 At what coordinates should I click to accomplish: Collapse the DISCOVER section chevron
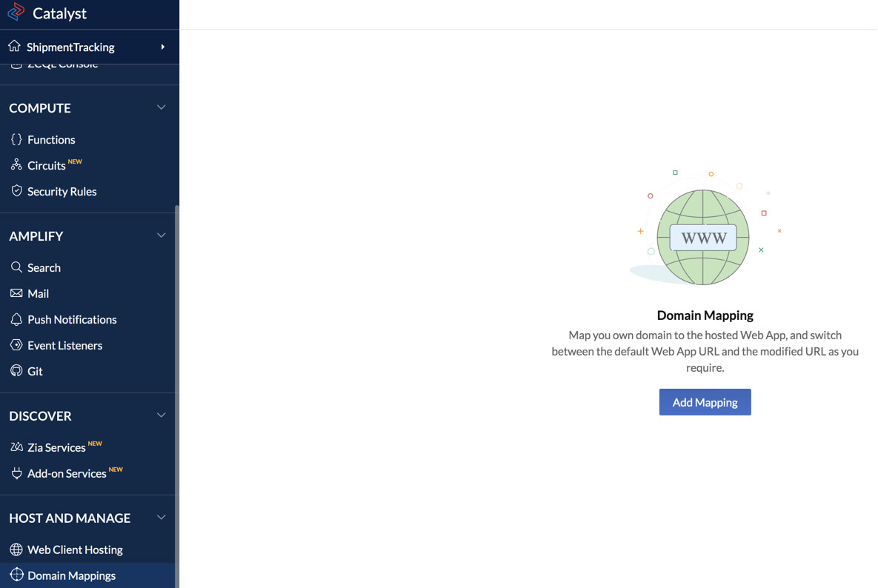coord(162,415)
